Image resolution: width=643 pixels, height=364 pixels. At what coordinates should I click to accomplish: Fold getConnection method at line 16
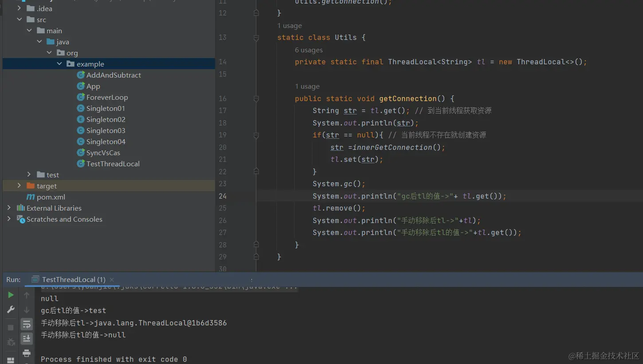click(x=256, y=99)
